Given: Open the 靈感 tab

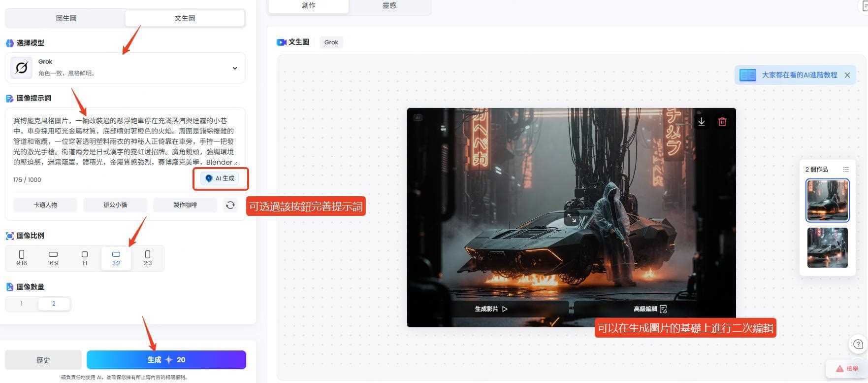Looking at the screenshot, I should (389, 5).
